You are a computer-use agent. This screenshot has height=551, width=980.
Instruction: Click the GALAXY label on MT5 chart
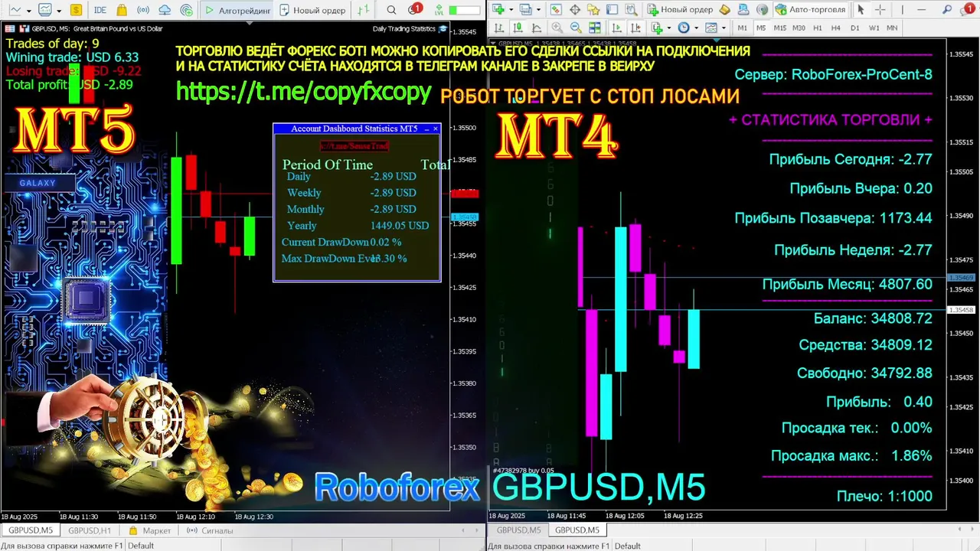click(x=38, y=183)
